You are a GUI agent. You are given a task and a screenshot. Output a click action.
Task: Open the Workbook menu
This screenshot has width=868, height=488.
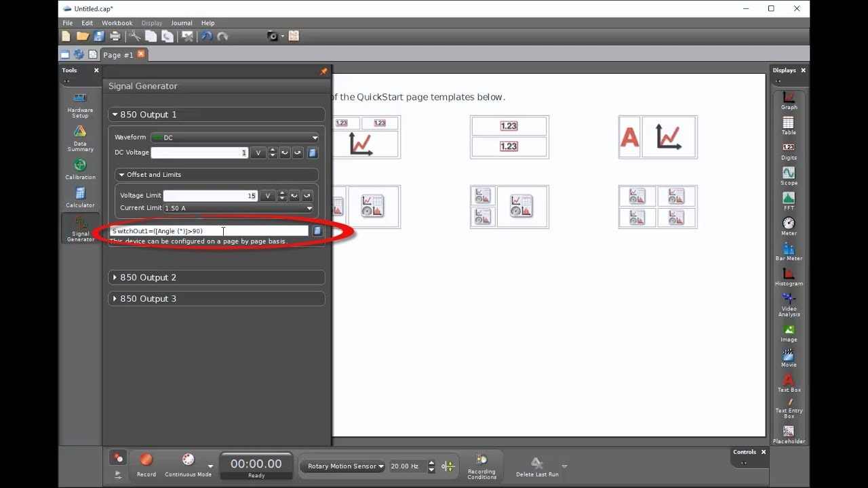[117, 23]
